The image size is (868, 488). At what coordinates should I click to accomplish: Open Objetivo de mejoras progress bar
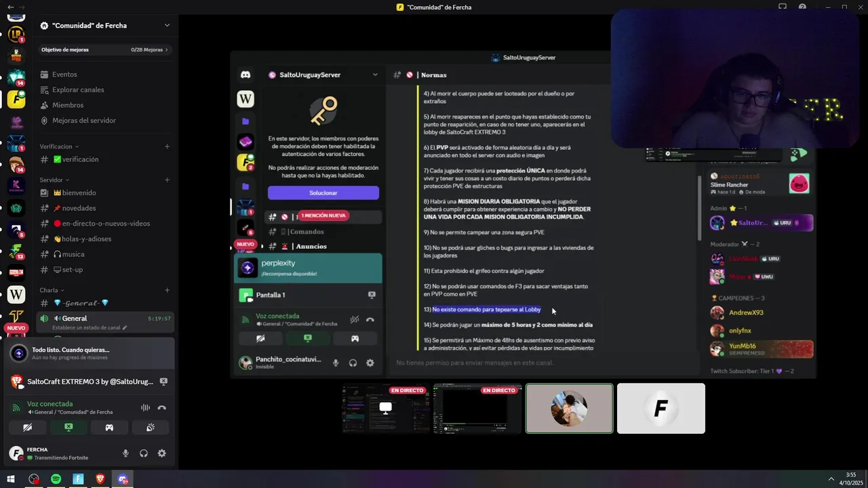[105, 49]
